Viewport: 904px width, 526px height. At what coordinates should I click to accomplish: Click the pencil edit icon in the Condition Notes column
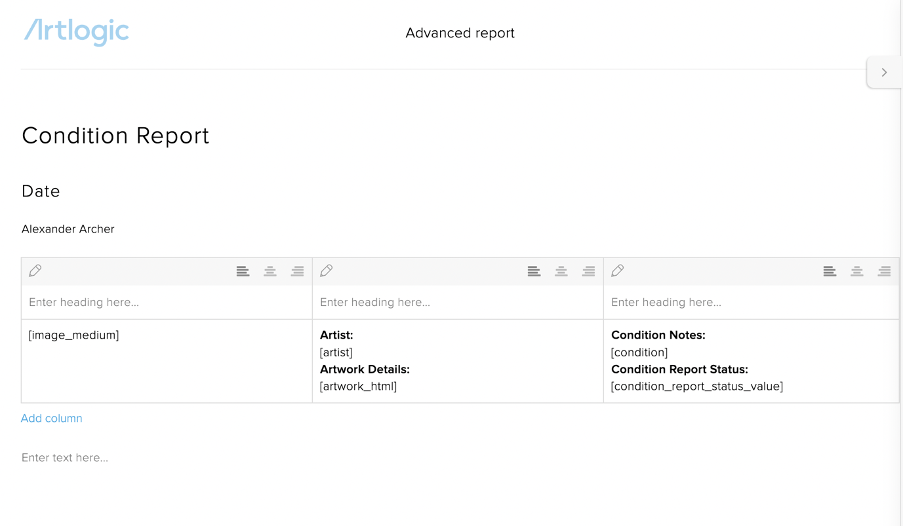[617, 270]
